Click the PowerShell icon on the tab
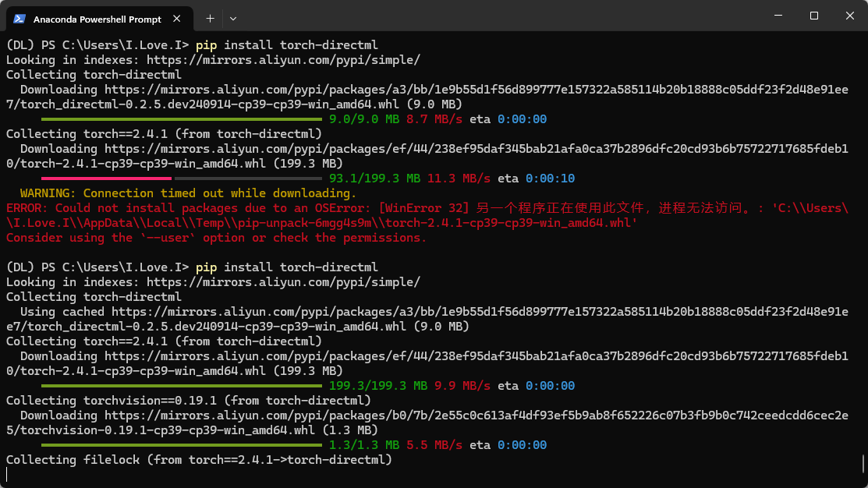The width and height of the screenshot is (868, 488). [x=19, y=19]
